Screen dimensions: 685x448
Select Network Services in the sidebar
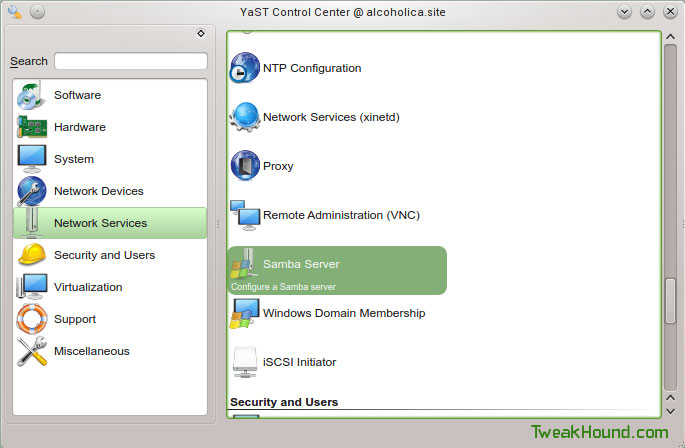coord(110,223)
